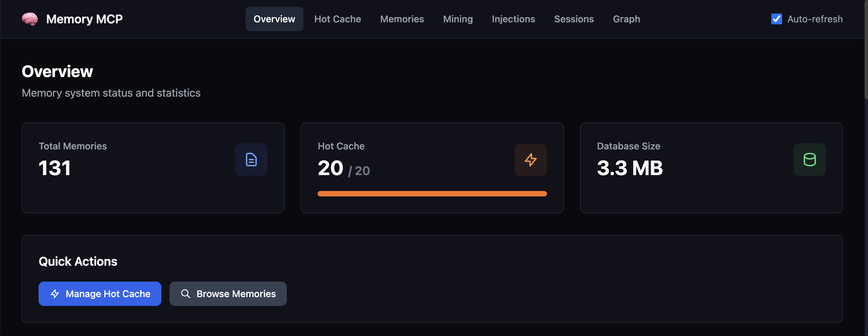The height and width of the screenshot is (336, 868).
Task: Open the Hot Cache tab
Action: click(x=337, y=19)
